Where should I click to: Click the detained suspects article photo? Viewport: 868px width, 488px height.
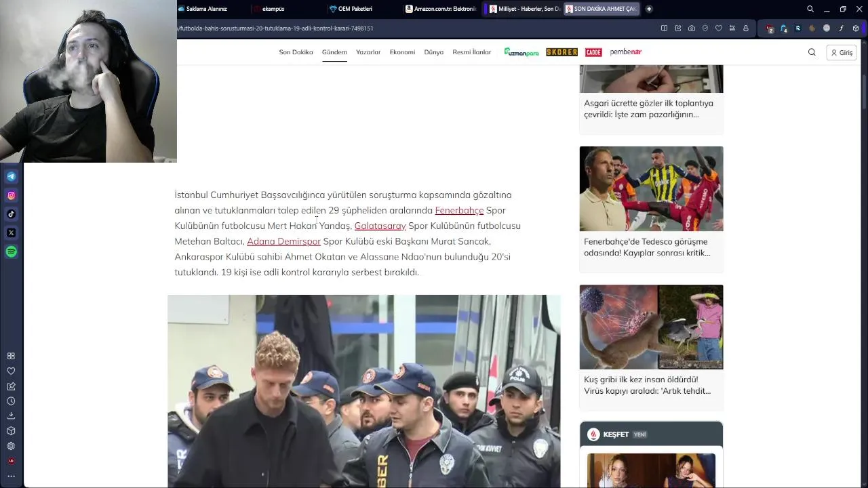coord(364,391)
